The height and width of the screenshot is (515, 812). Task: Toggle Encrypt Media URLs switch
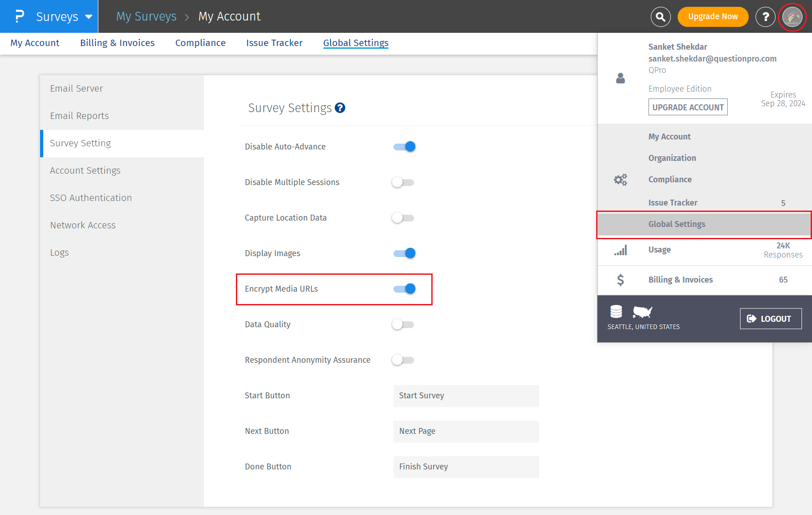click(x=404, y=289)
